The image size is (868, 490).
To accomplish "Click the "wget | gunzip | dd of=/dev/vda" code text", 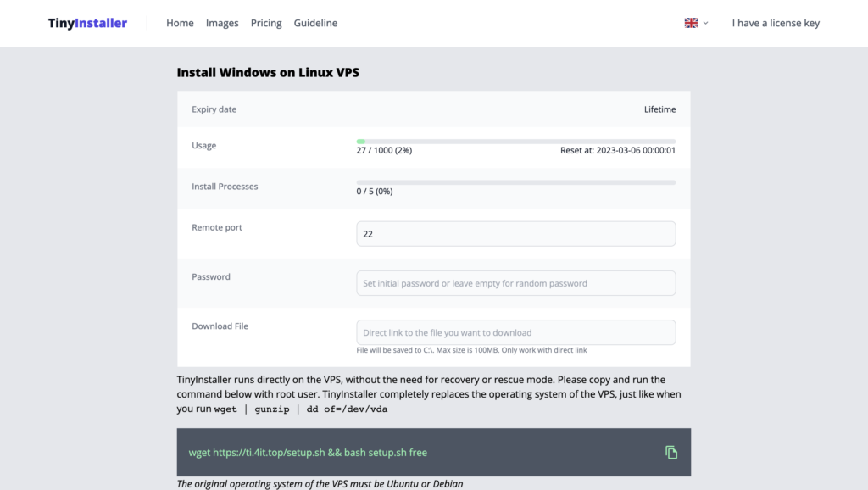I will point(301,409).
